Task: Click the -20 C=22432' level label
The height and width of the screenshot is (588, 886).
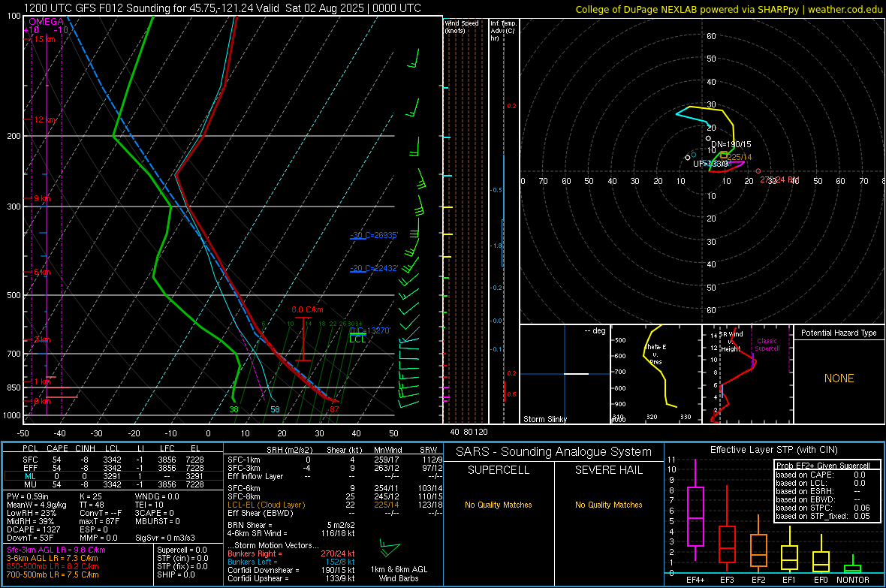Action: pyautogui.click(x=374, y=268)
